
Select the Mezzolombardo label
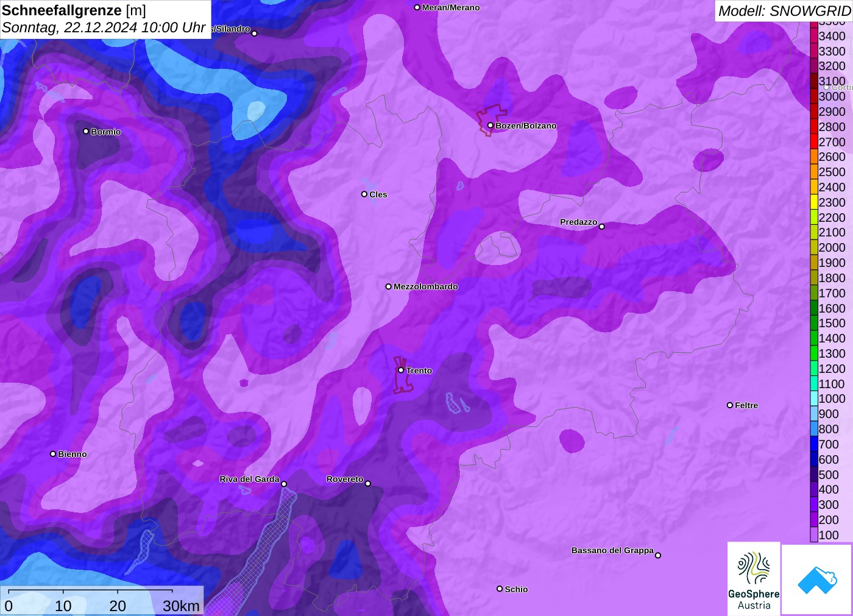(426, 287)
